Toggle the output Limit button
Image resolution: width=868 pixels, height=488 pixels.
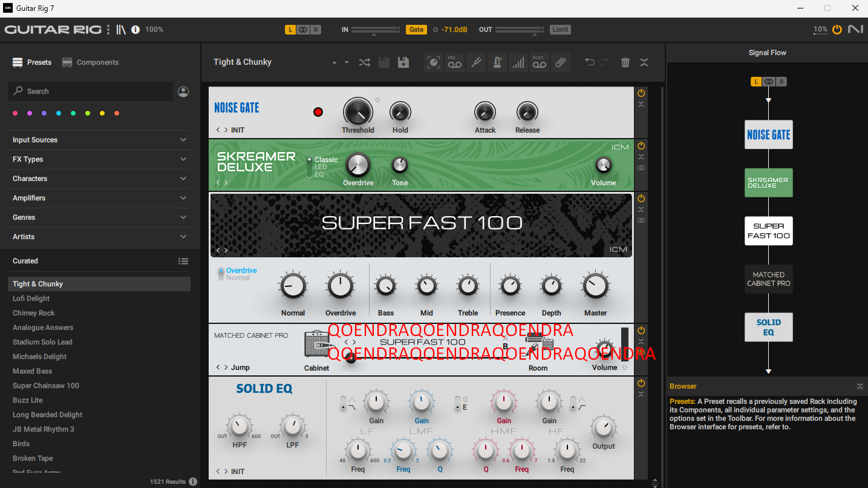click(x=560, y=29)
